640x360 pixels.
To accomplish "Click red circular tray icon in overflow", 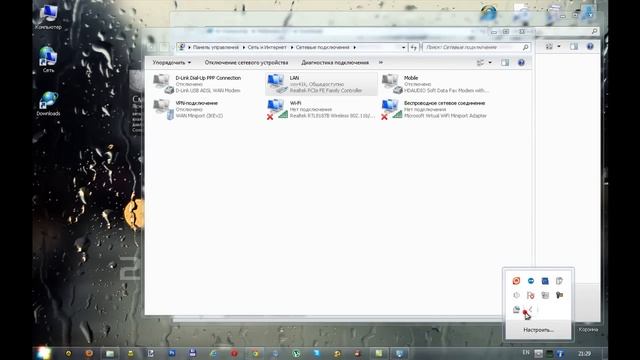I will pyautogui.click(x=516, y=281).
